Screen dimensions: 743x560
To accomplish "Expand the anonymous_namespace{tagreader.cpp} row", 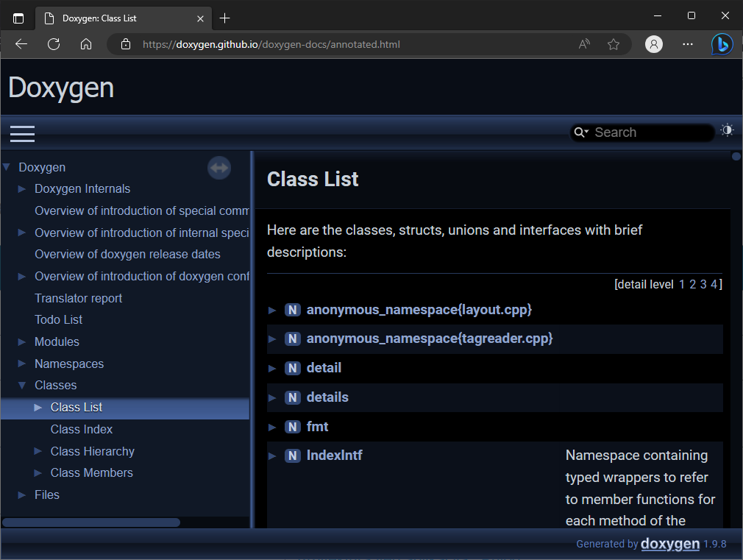I will coord(272,339).
